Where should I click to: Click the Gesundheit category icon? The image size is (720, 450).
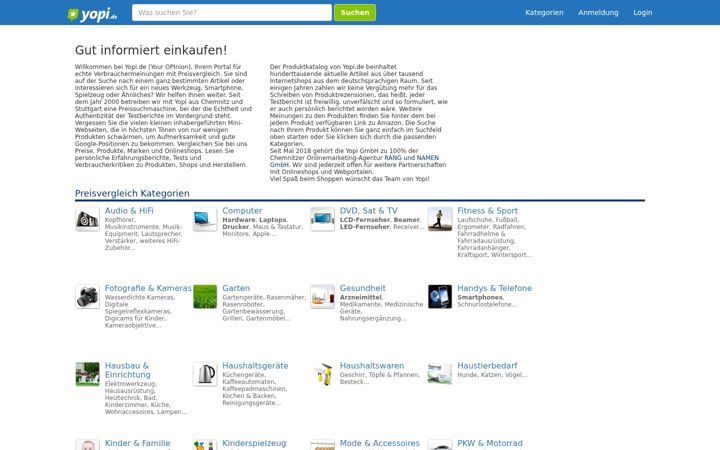pyautogui.click(x=322, y=297)
